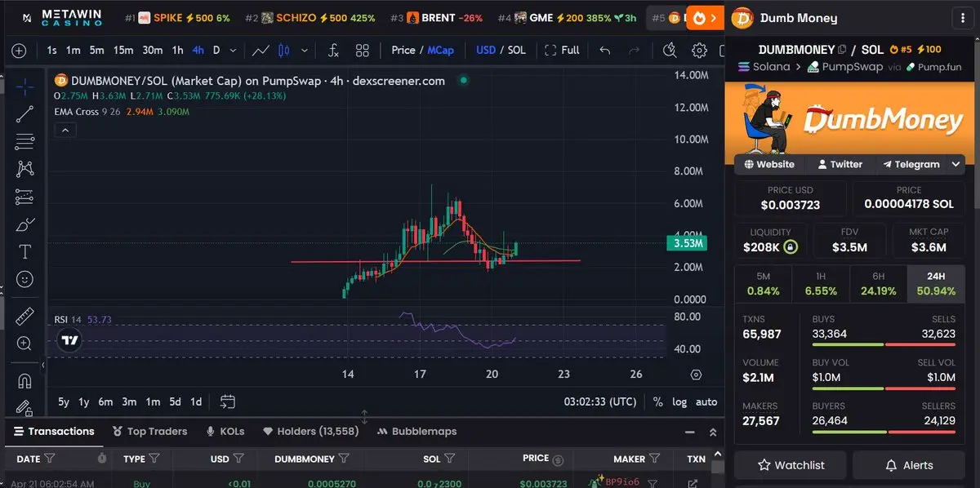Select the crosshair cursor tool

coord(25,87)
